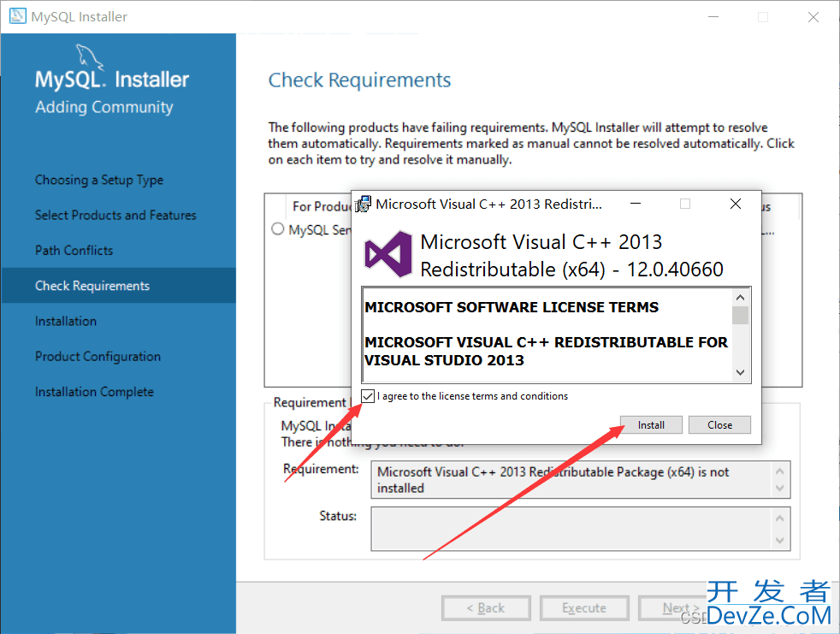Click the Close button in Visual C++ dialog
Image resolution: width=840 pixels, height=634 pixels.
719,425
